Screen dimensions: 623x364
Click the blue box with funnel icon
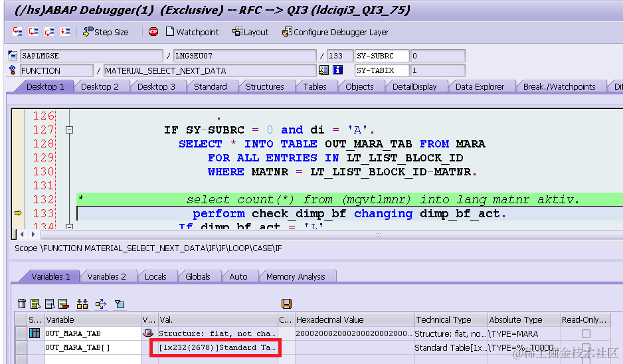[120, 304]
